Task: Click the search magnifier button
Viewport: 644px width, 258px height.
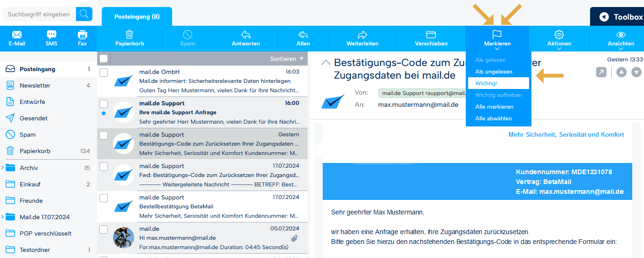Action: tap(84, 14)
